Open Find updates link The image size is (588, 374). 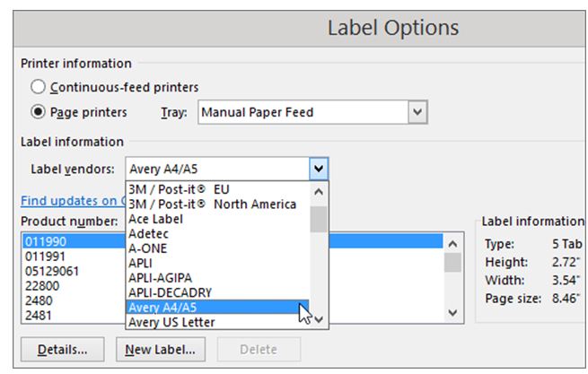pos(73,201)
